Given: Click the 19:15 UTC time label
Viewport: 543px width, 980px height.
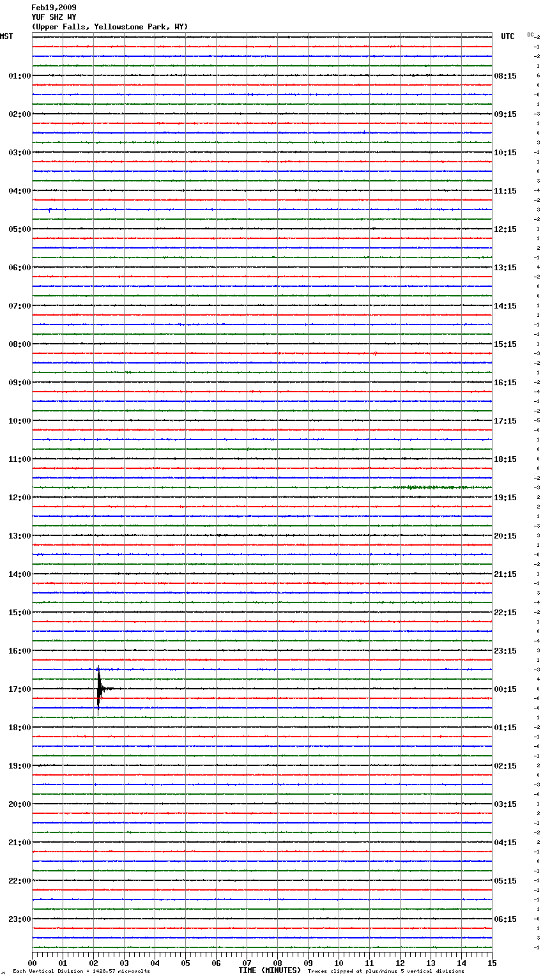Looking at the screenshot, I should (x=505, y=498).
